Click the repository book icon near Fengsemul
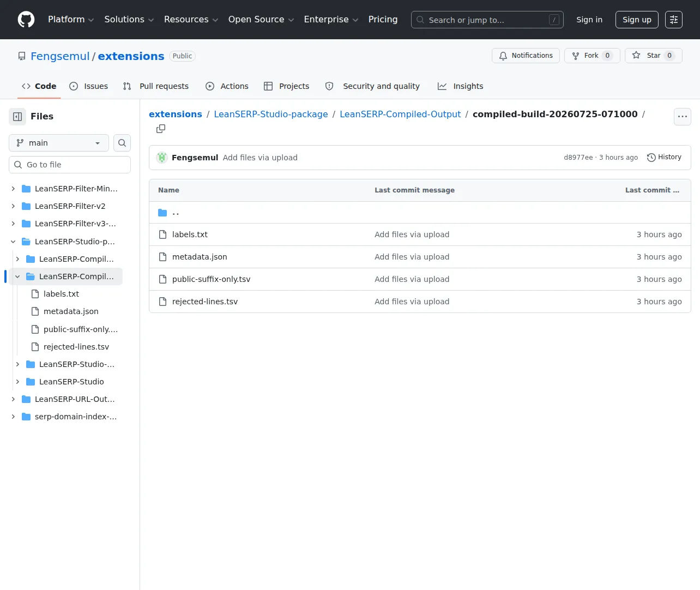 coord(22,56)
